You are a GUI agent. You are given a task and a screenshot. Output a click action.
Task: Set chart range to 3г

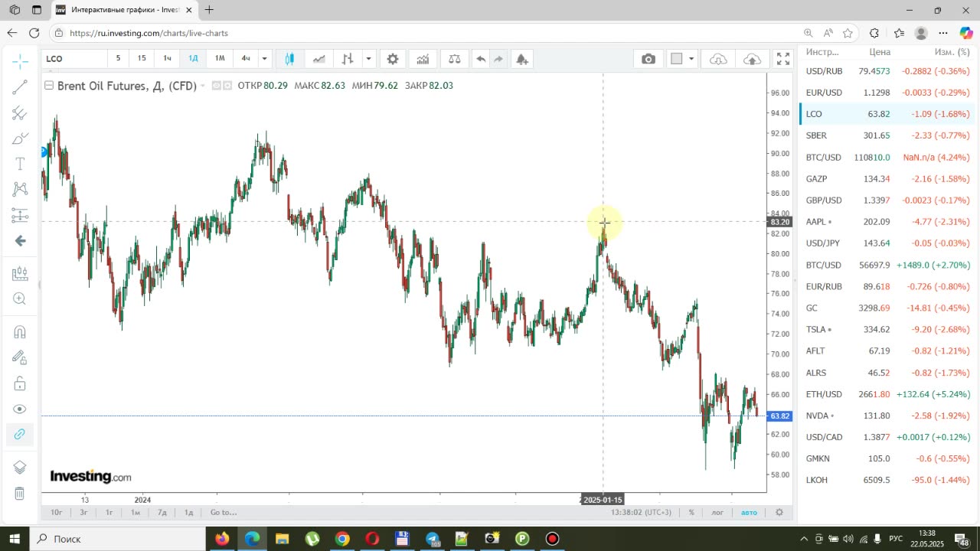[83, 512]
